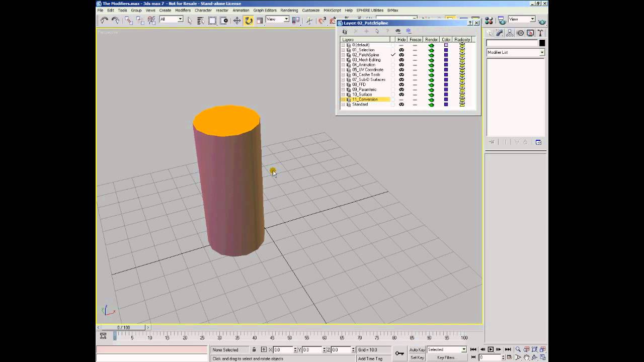Expand the Standard layer tree

pos(343,105)
